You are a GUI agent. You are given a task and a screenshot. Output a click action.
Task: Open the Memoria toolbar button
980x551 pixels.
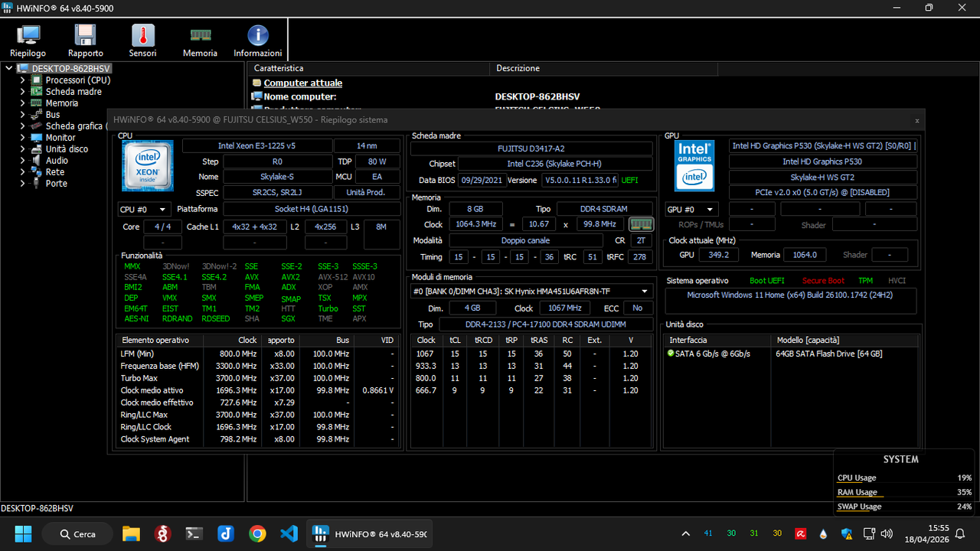coord(200,41)
